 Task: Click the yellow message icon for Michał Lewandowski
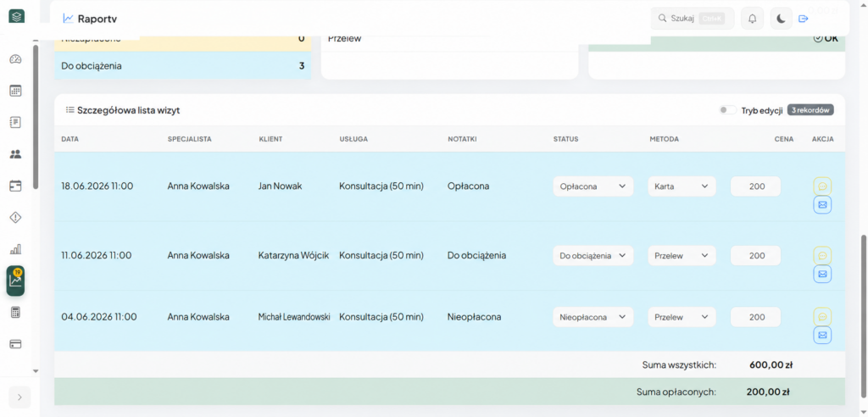[822, 317]
